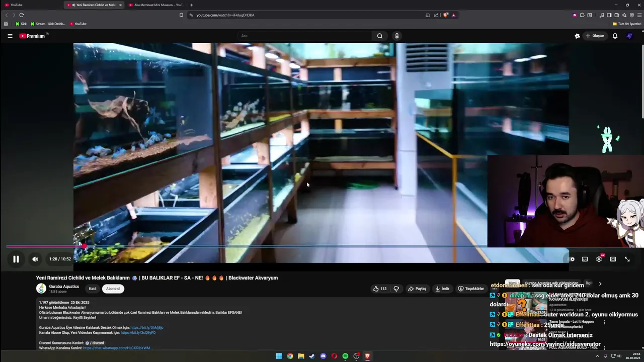Click the Paylaş share button

[417, 289]
